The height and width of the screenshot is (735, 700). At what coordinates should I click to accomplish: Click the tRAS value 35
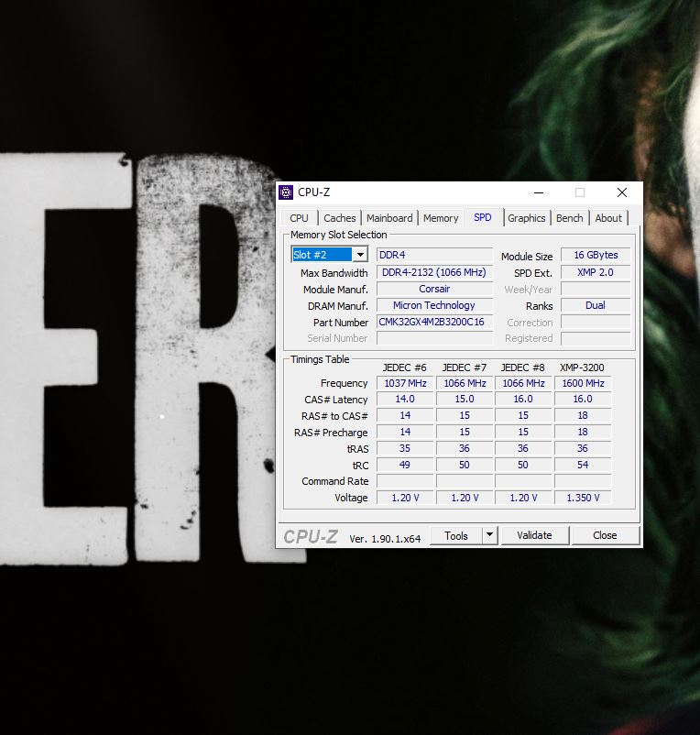pos(405,448)
